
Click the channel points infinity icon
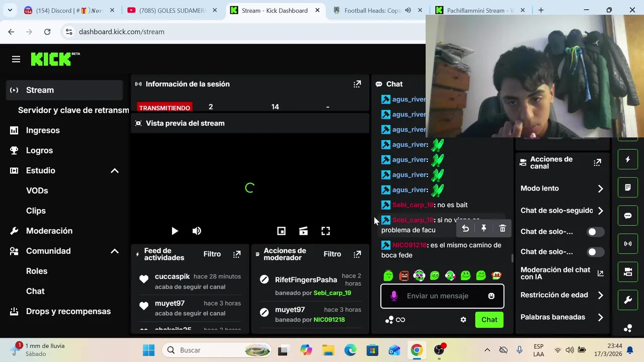coord(400,320)
